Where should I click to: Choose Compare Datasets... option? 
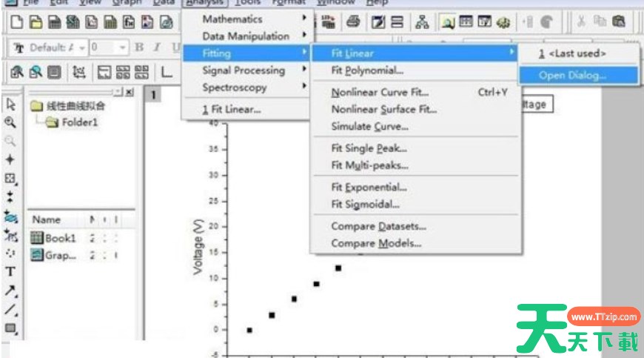415,226
